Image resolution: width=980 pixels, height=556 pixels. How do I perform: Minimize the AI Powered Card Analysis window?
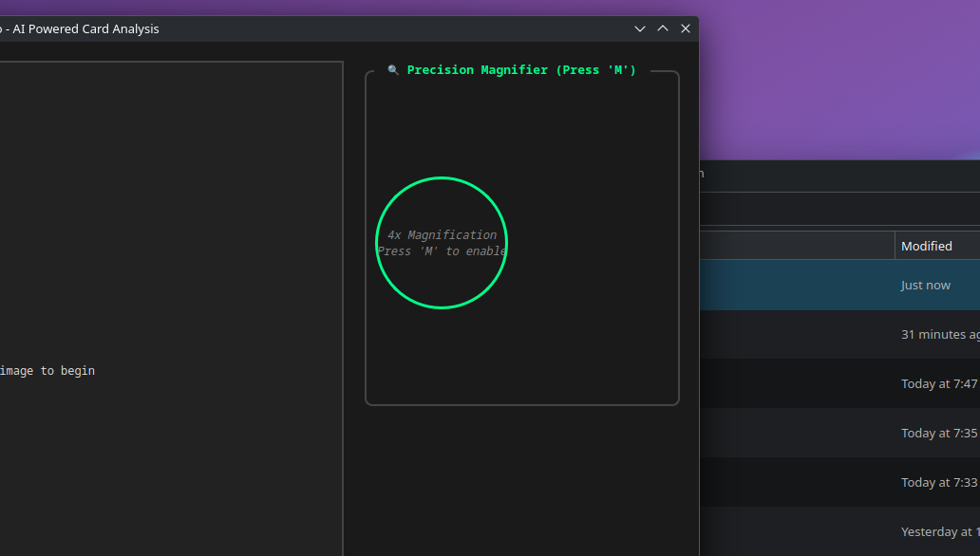click(x=639, y=28)
